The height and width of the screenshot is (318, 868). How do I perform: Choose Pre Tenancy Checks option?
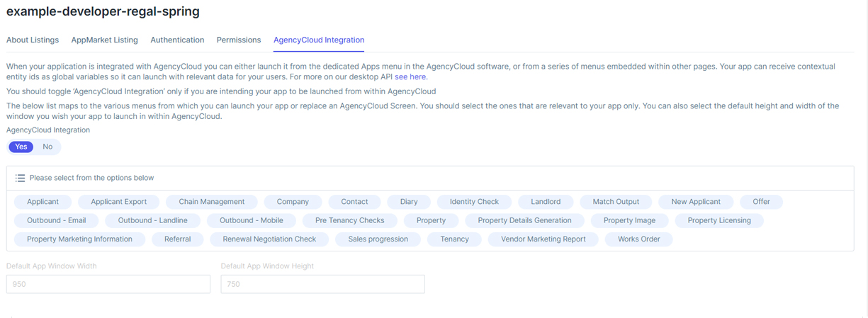(x=350, y=220)
